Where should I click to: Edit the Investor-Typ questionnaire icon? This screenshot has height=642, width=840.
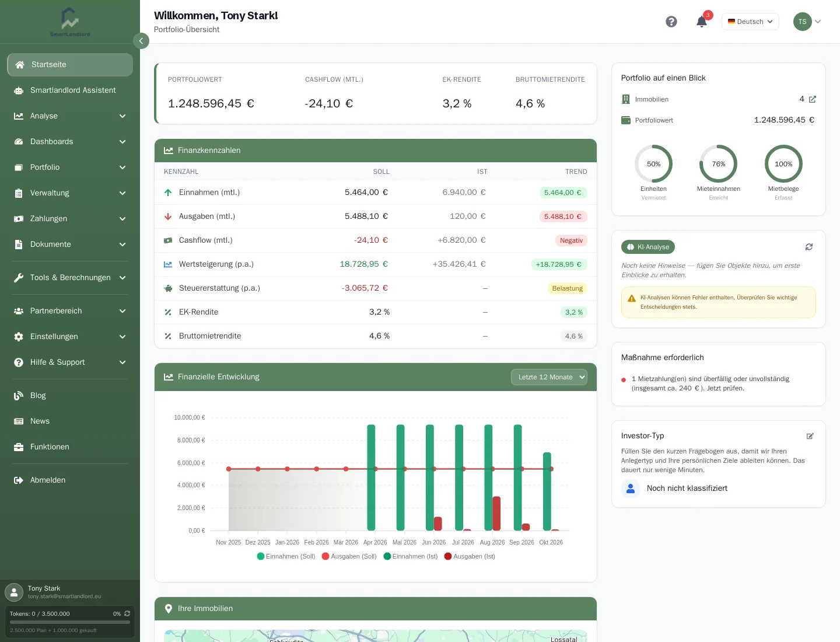[x=810, y=436]
